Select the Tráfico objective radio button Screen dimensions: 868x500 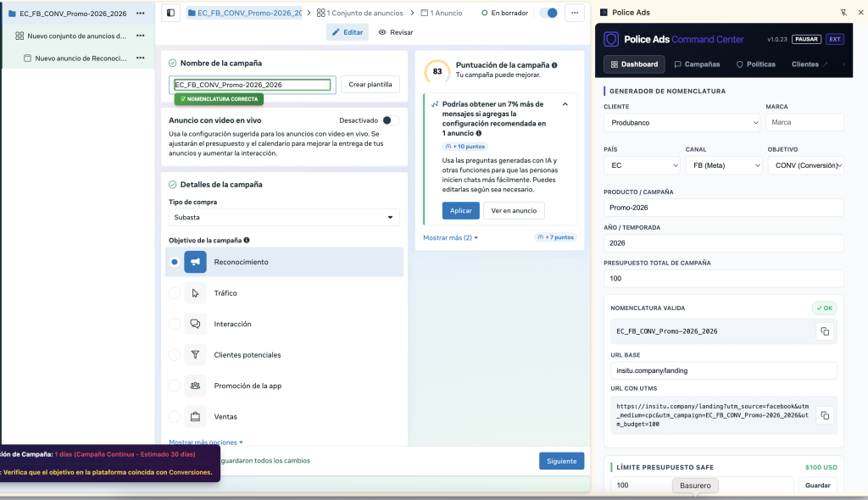tap(175, 293)
